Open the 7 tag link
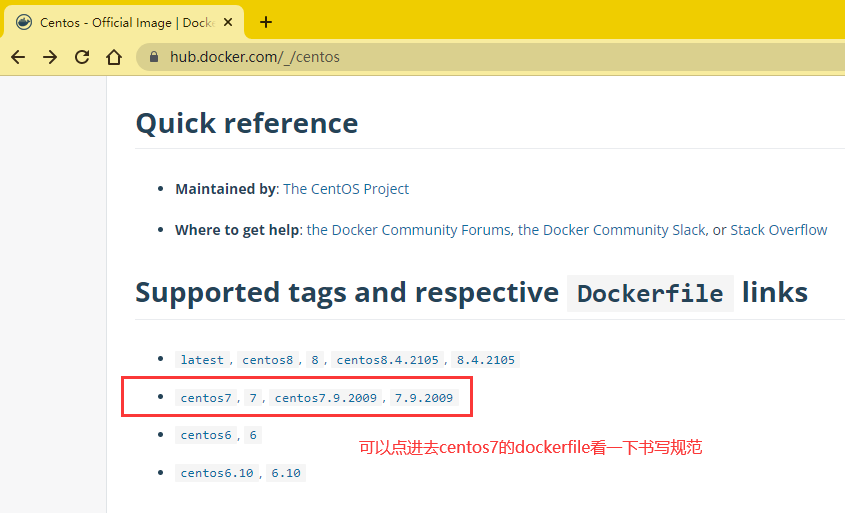845x513 pixels. pos(253,398)
